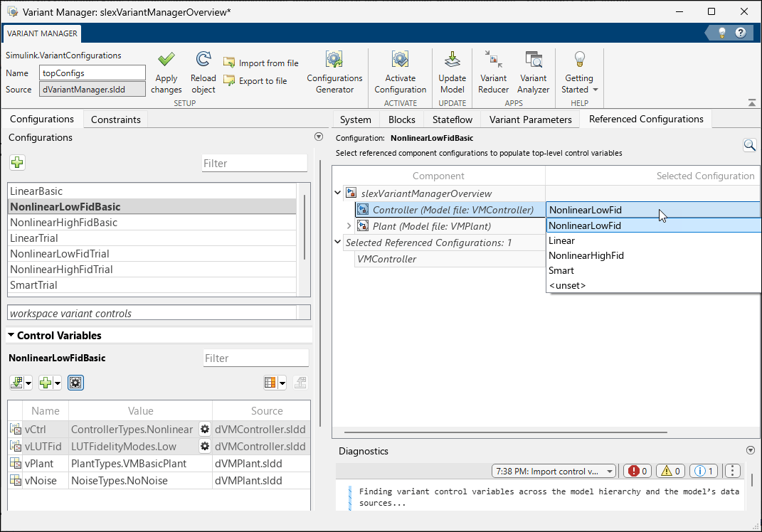This screenshot has width=762, height=532.
Task: Open the Stateflow tab
Action: tap(453, 119)
